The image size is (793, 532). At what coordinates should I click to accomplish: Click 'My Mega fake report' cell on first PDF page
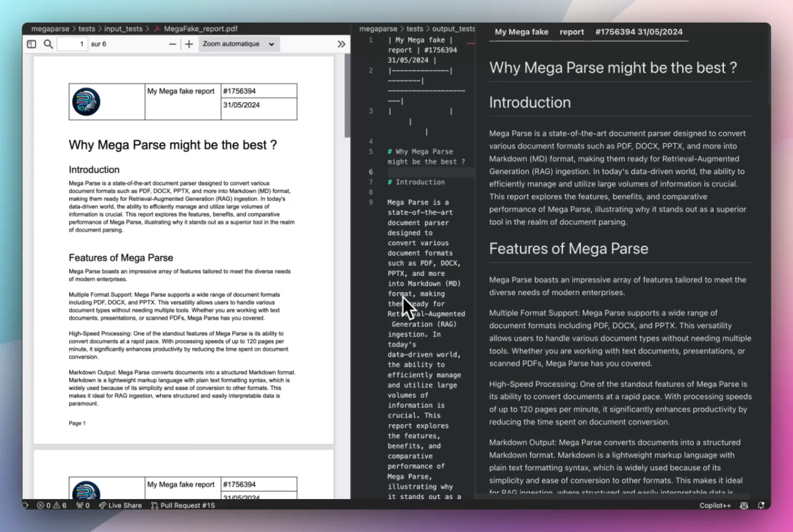(x=183, y=101)
